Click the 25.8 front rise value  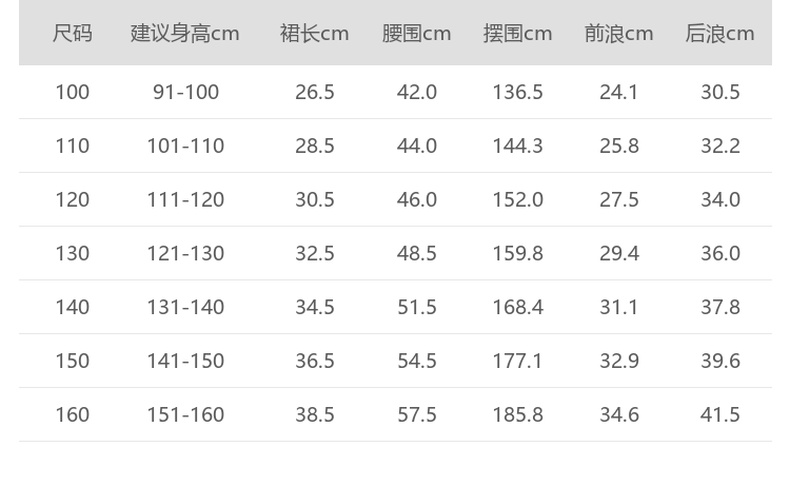(x=618, y=146)
